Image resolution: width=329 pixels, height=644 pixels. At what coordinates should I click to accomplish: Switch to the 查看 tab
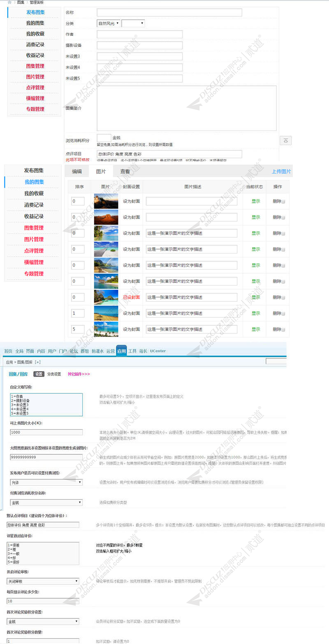125,172
